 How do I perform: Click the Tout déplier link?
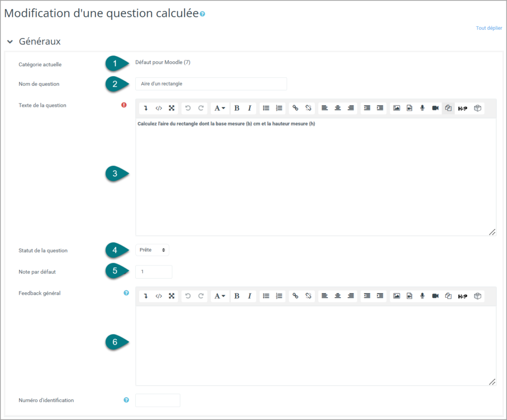489,28
